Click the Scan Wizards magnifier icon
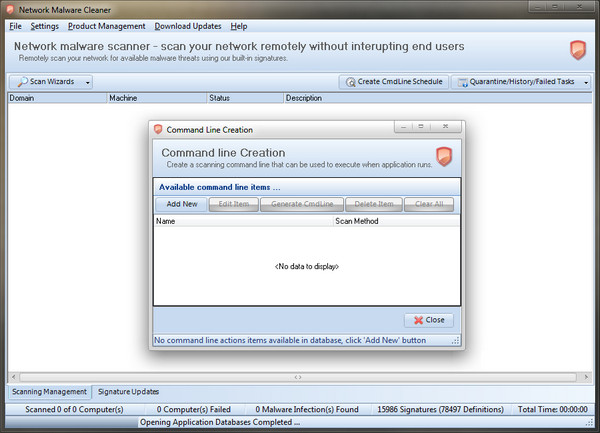 click(21, 82)
